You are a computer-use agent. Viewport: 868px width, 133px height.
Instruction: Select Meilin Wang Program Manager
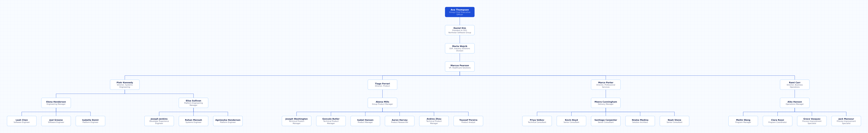point(743,121)
